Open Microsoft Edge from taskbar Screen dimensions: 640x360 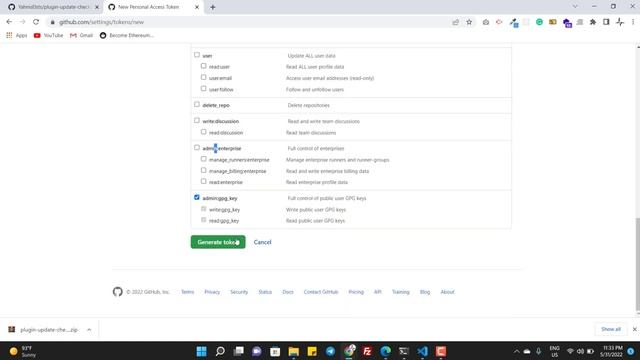click(385, 351)
